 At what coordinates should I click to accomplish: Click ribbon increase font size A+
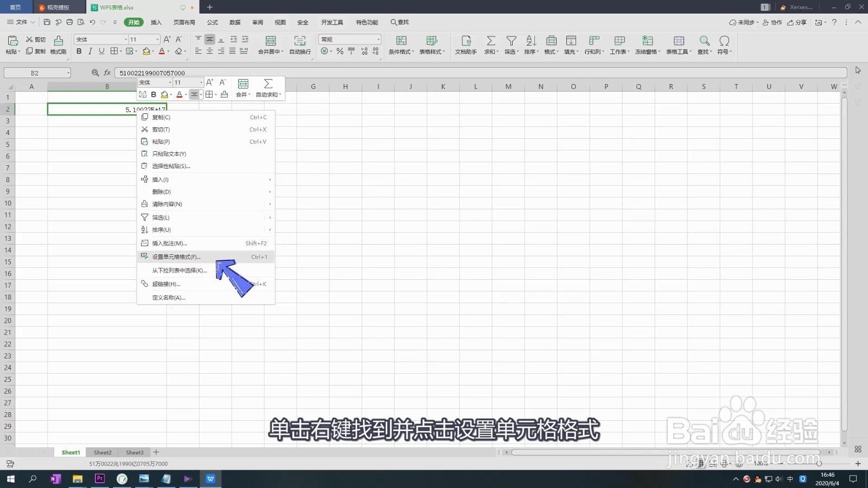click(x=167, y=40)
